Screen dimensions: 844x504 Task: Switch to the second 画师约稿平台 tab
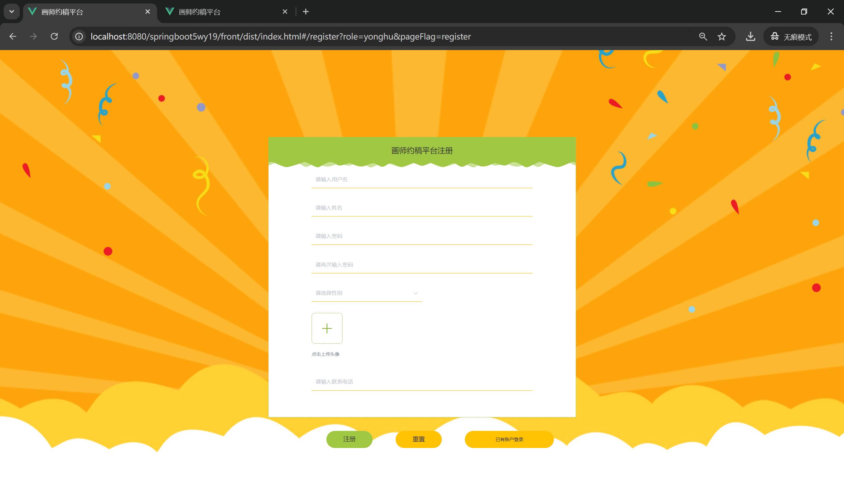tap(227, 12)
